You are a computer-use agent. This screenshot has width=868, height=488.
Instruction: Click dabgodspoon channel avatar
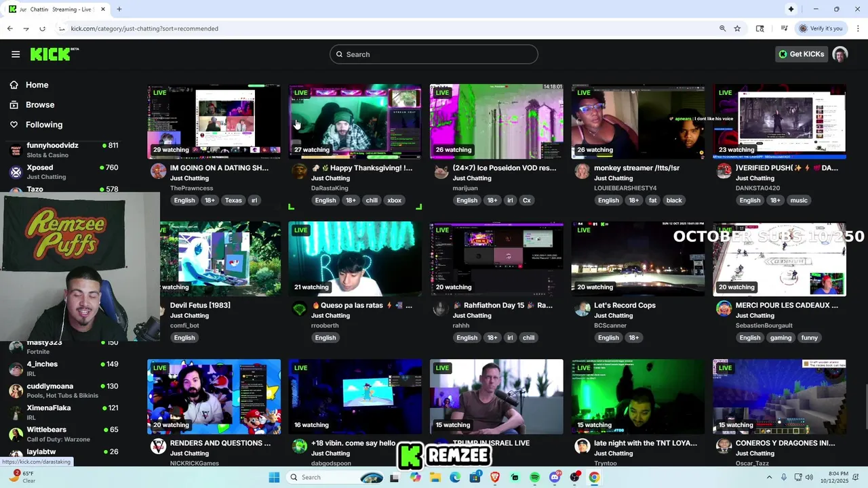point(299,446)
